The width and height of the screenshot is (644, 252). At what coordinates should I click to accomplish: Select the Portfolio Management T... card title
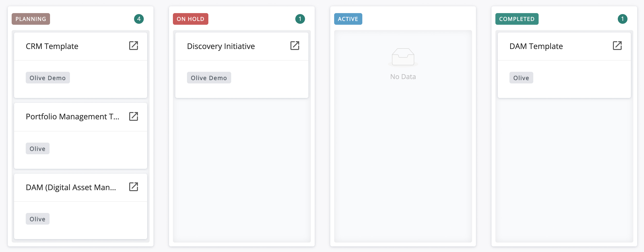[73, 117]
